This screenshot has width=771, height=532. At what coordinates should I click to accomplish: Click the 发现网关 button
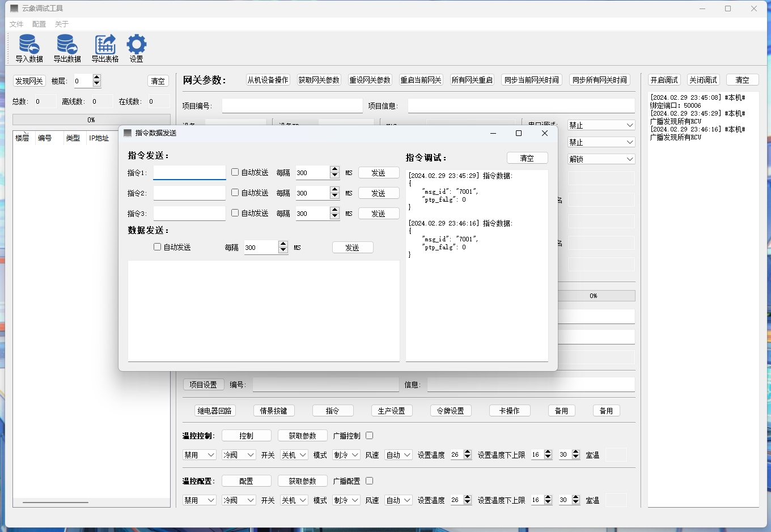click(x=29, y=81)
